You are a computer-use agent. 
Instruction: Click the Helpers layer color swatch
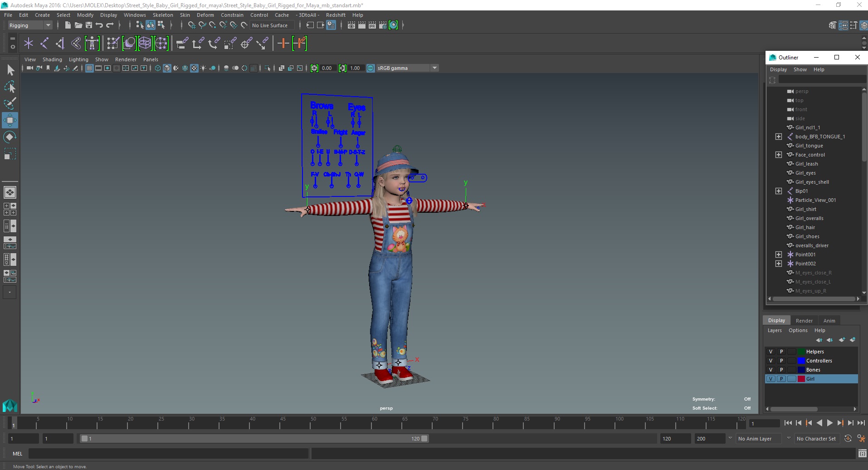[x=801, y=352]
